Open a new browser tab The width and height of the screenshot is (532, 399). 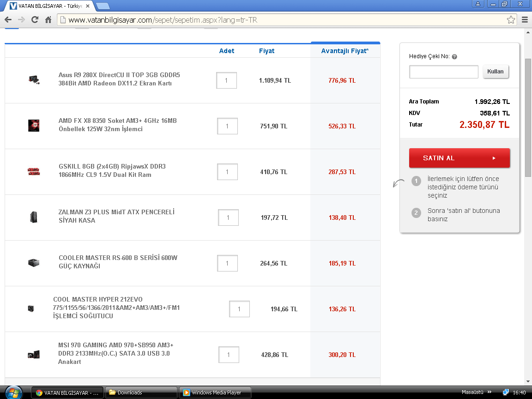103,6
